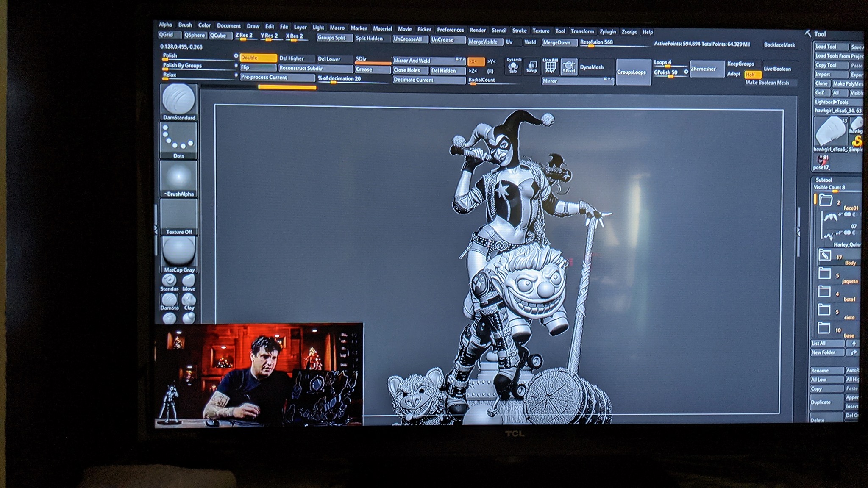Click the MergeVisible button
Screen dimensions: 868x488
485,42
